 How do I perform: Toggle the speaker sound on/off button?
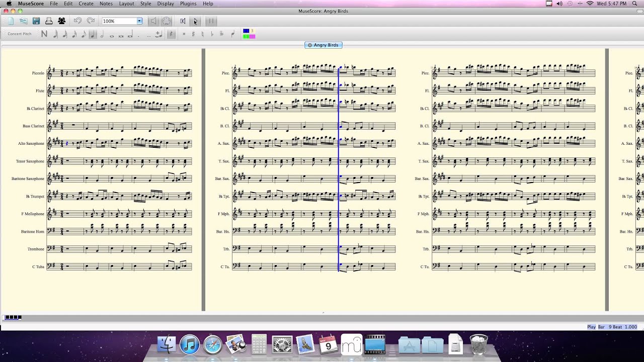153,21
